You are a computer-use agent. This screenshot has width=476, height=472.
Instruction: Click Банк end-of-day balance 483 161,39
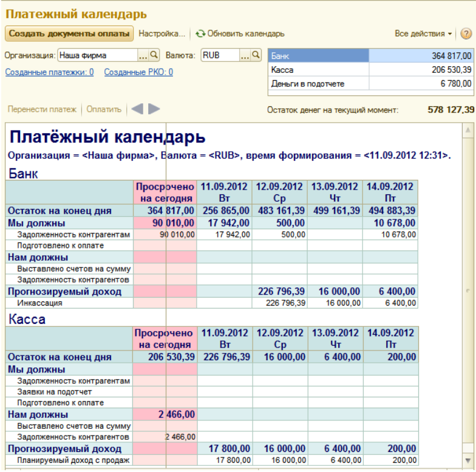pyautogui.click(x=279, y=210)
